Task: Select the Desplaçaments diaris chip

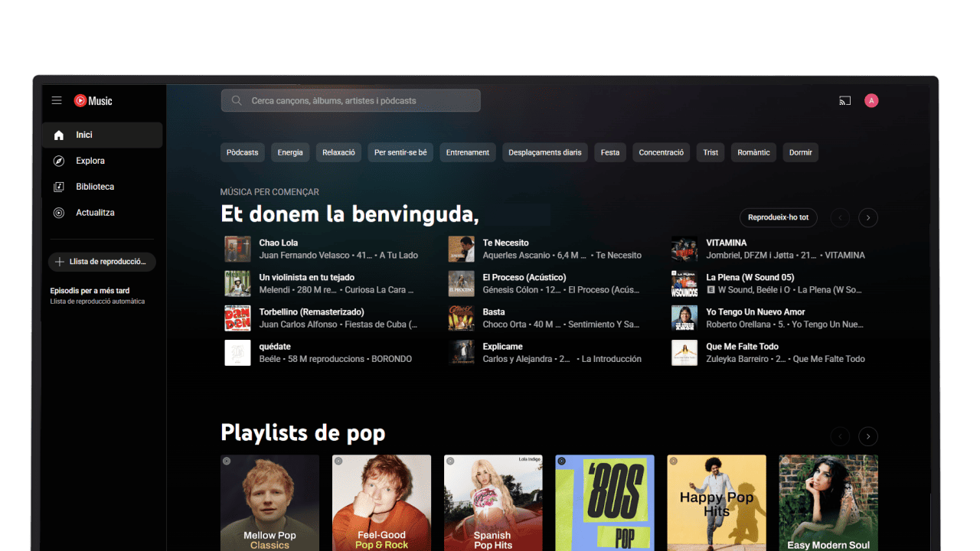Action: 545,152
